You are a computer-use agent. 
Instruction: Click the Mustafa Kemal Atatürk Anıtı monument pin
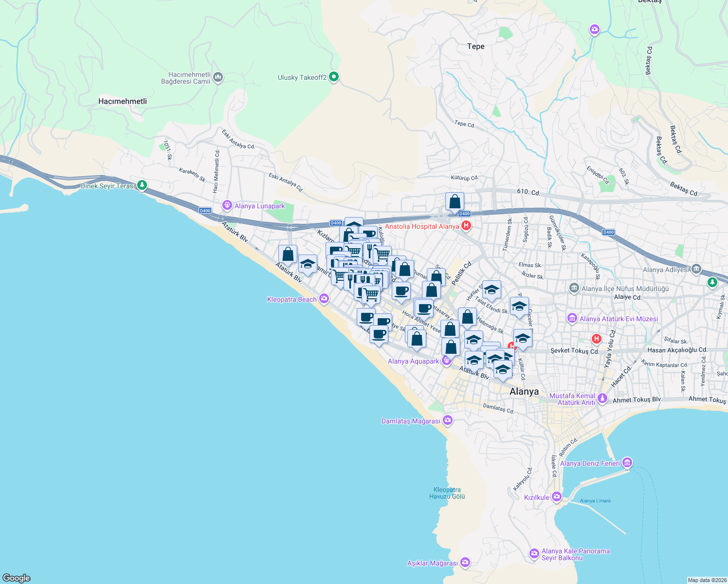tap(602, 399)
